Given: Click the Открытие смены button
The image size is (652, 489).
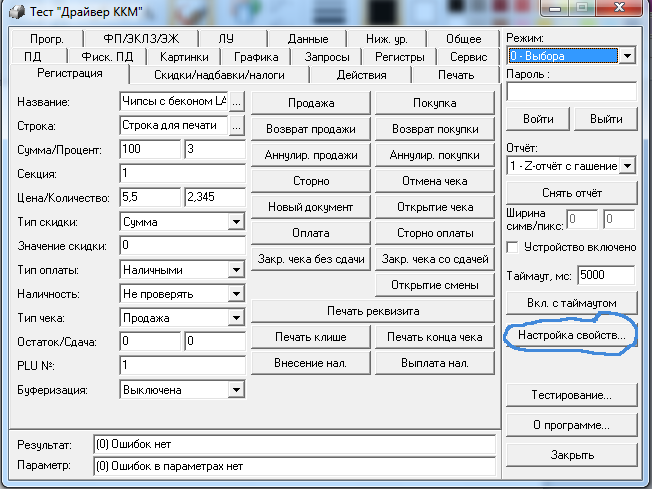Looking at the screenshot, I should click(435, 285).
